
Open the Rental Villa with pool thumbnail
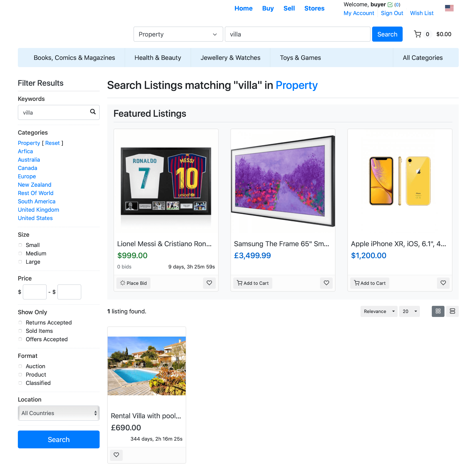click(x=147, y=366)
